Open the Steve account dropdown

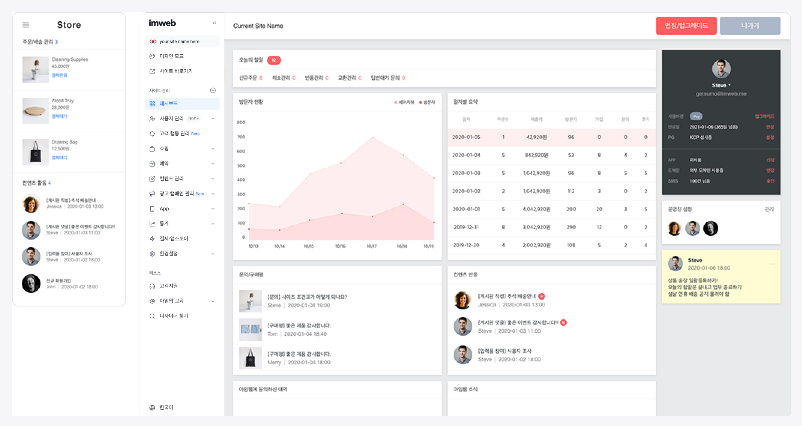point(721,85)
